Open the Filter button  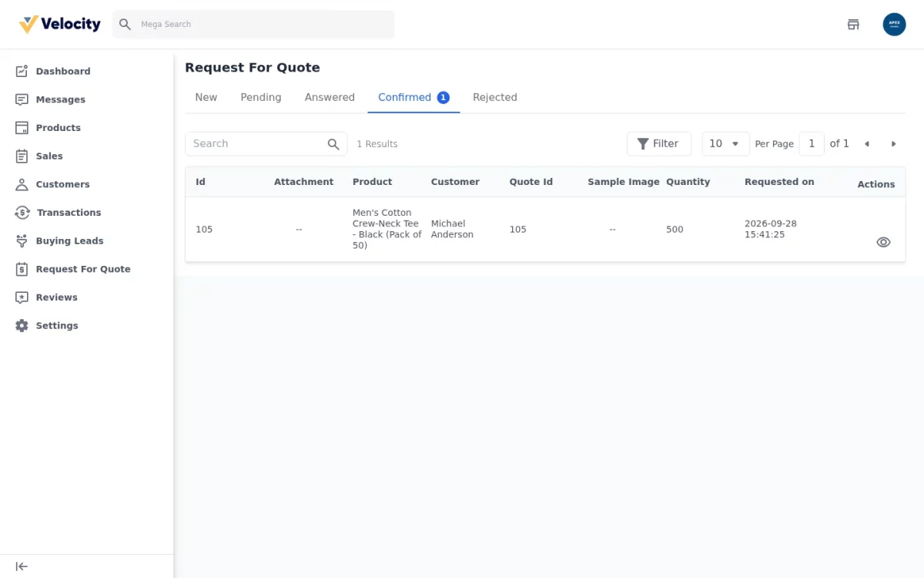tap(659, 143)
